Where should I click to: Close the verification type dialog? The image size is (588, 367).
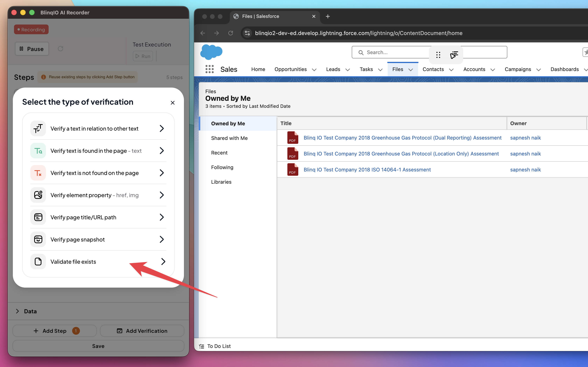[173, 103]
